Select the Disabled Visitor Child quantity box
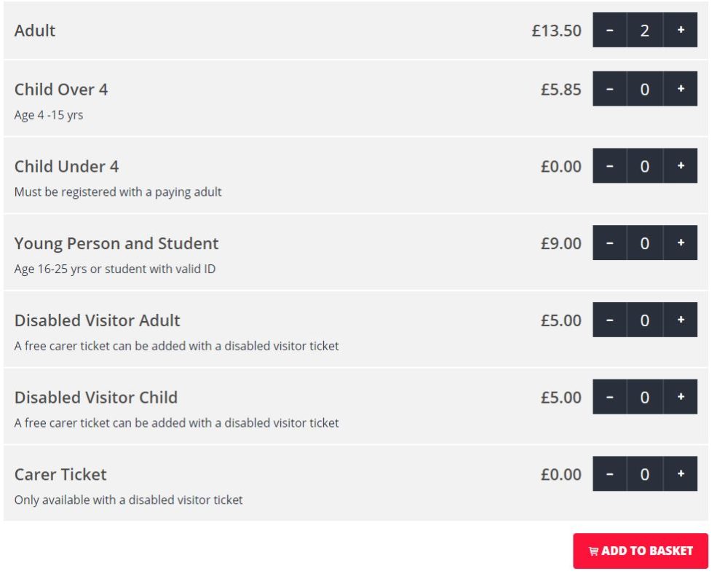This screenshot has width=728, height=579. (645, 397)
